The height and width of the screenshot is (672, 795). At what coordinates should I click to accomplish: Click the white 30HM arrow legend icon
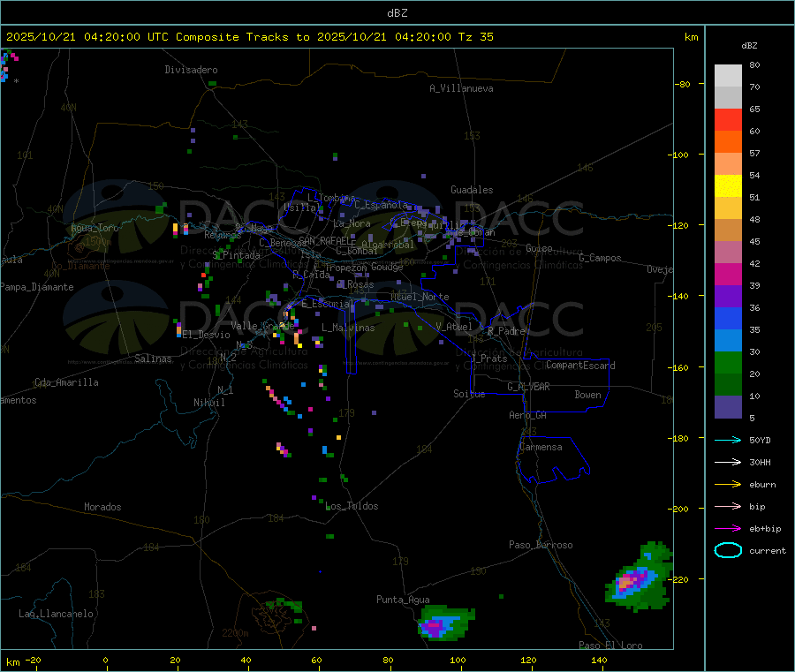(728, 462)
